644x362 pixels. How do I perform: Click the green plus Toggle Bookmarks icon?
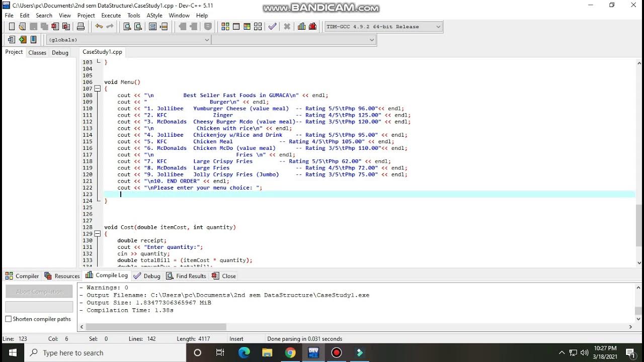(23, 40)
